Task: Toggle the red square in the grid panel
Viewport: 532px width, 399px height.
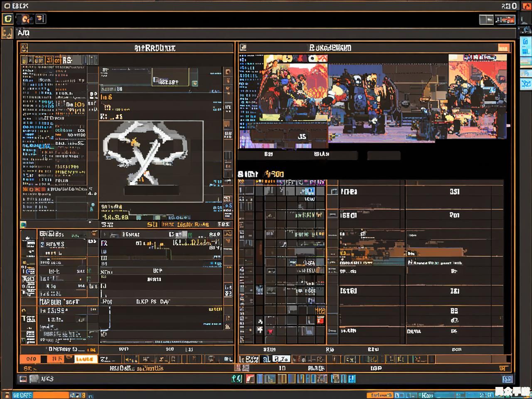Action: pyautogui.click(x=320, y=320)
